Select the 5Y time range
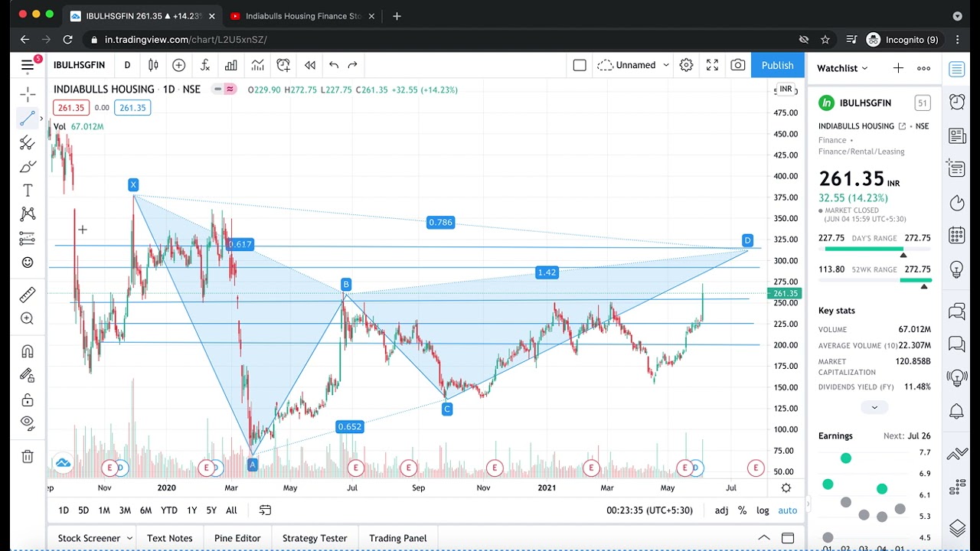 (x=211, y=510)
